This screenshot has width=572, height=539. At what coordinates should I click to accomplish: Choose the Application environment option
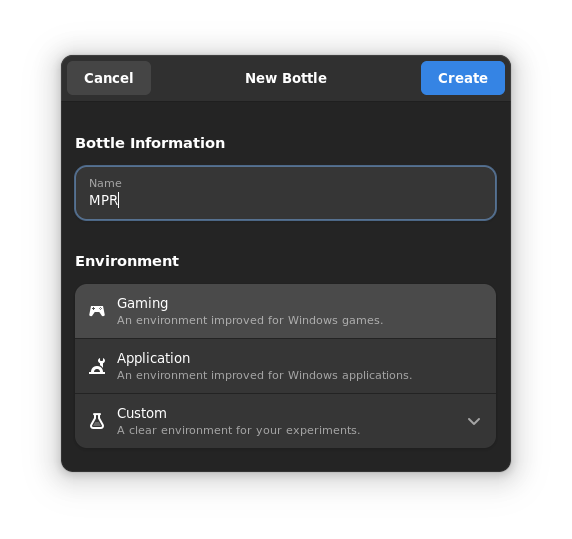pos(285,366)
